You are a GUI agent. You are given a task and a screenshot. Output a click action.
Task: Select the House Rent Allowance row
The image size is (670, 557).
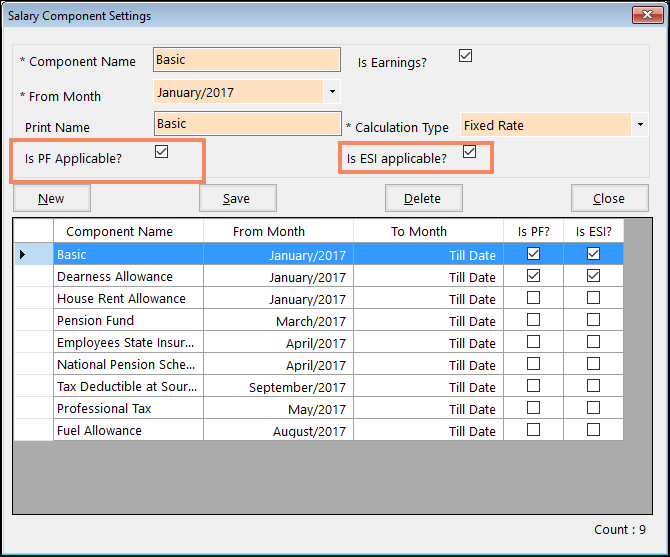(x=319, y=298)
